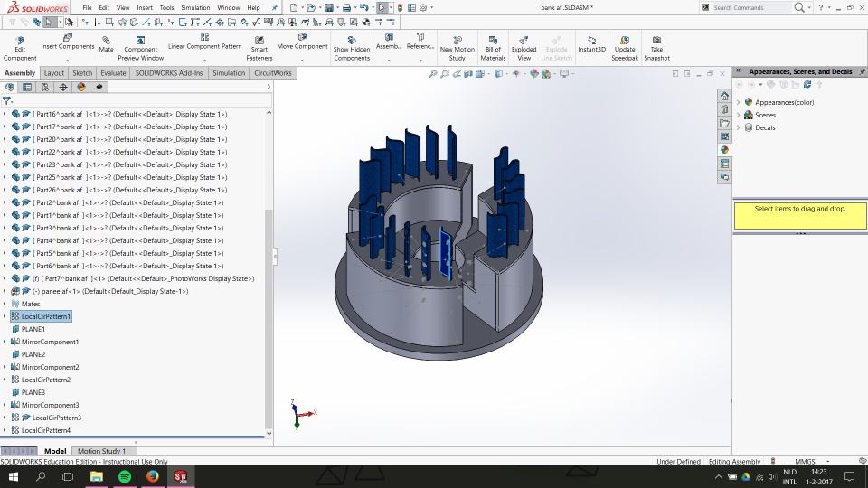Click the Search Commands field
Screen dimensions: 868x488
click(x=750, y=8)
